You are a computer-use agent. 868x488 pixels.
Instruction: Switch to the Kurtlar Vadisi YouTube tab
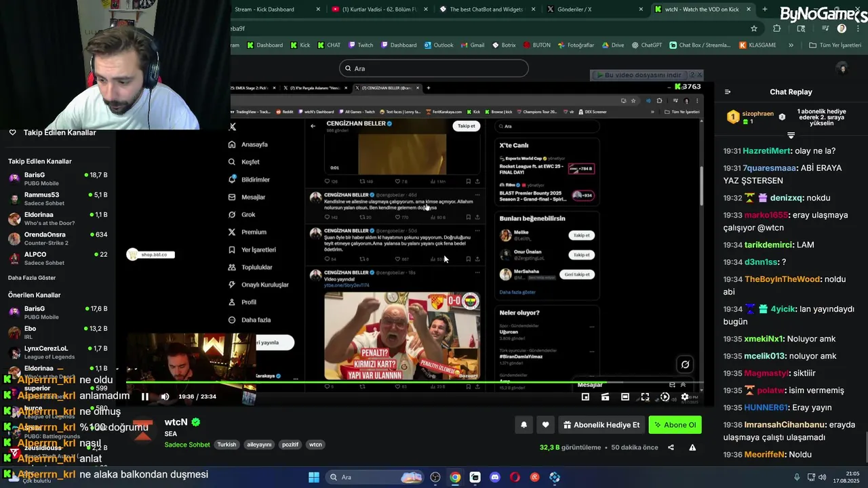(x=380, y=9)
